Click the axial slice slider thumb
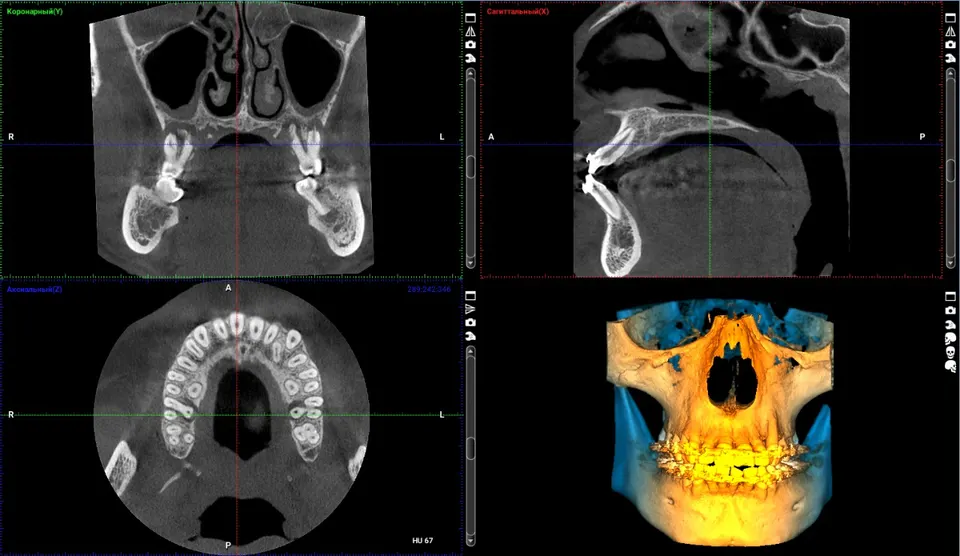The height and width of the screenshot is (556, 960). tap(470, 448)
